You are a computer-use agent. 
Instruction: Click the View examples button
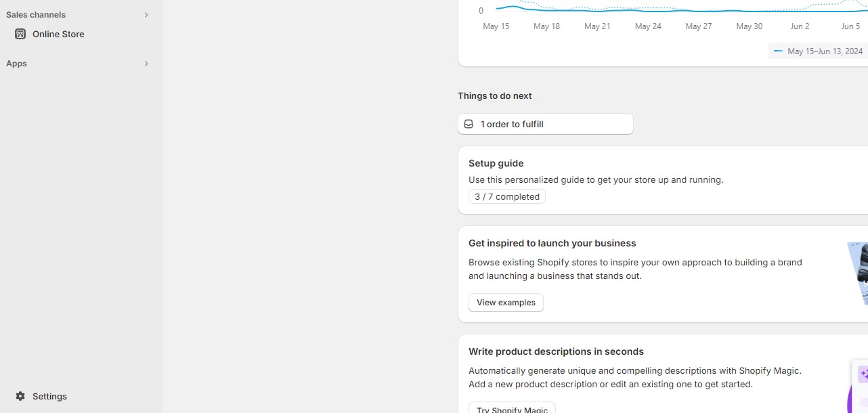(506, 303)
